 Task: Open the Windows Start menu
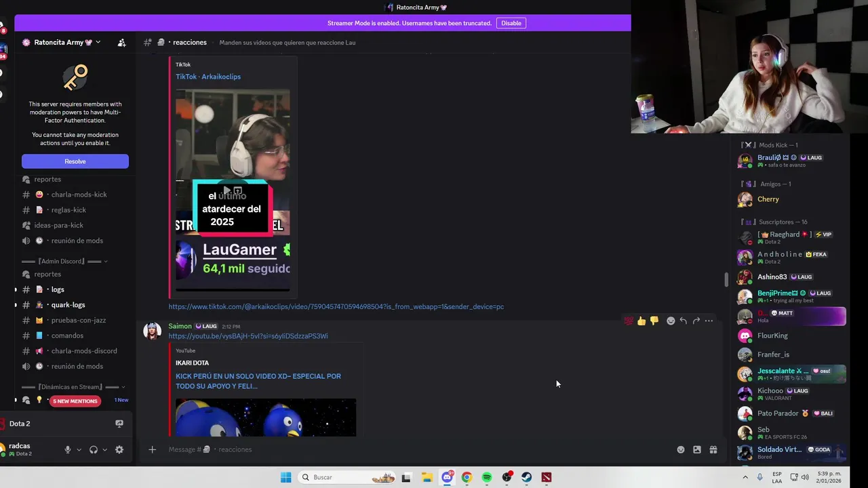286,477
